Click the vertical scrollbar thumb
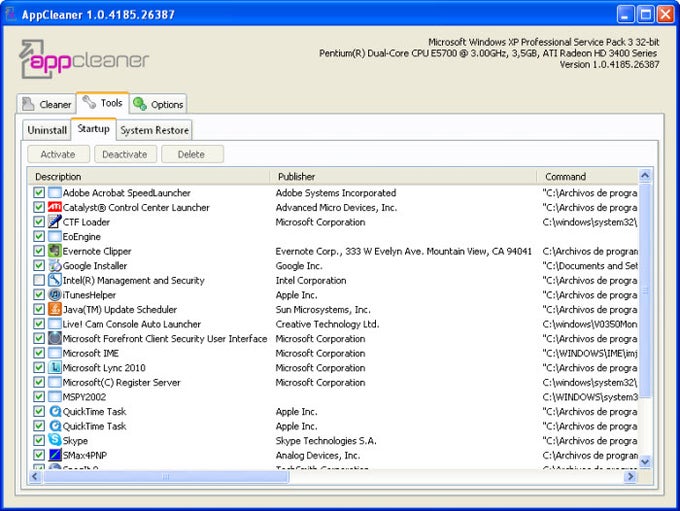The width and height of the screenshot is (680, 511). (x=645, y=291)
